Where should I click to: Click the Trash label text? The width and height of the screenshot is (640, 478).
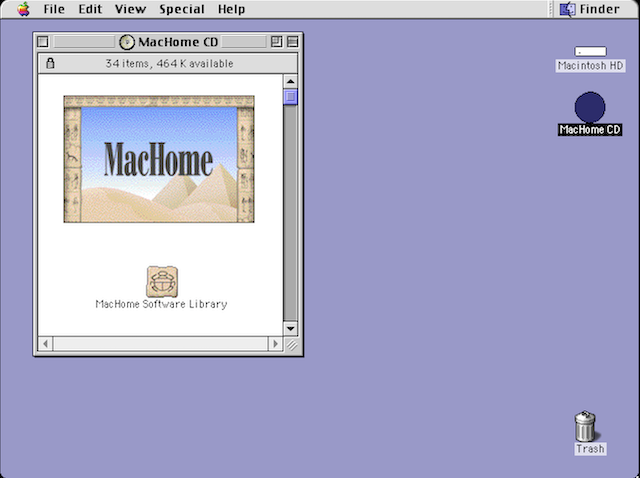coord(590,449)
